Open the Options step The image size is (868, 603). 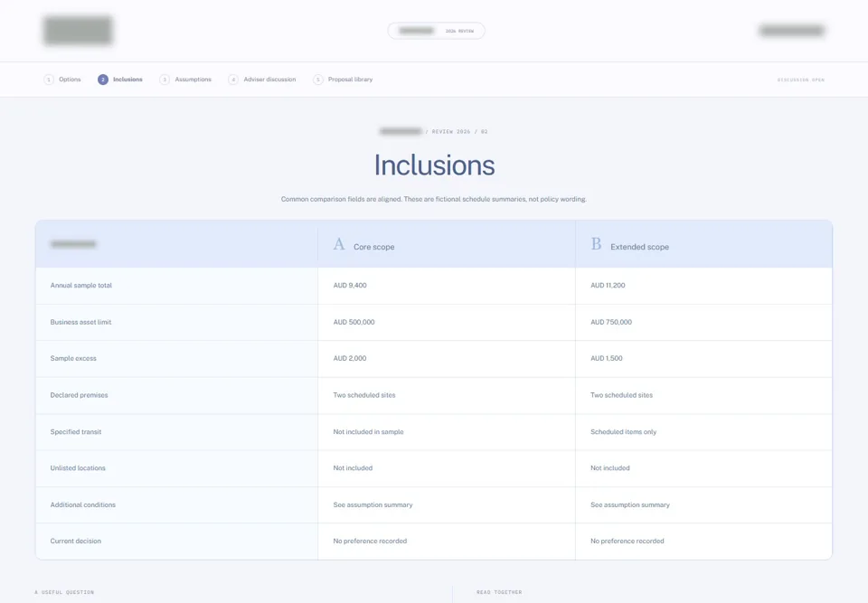[x=62, y=80]
